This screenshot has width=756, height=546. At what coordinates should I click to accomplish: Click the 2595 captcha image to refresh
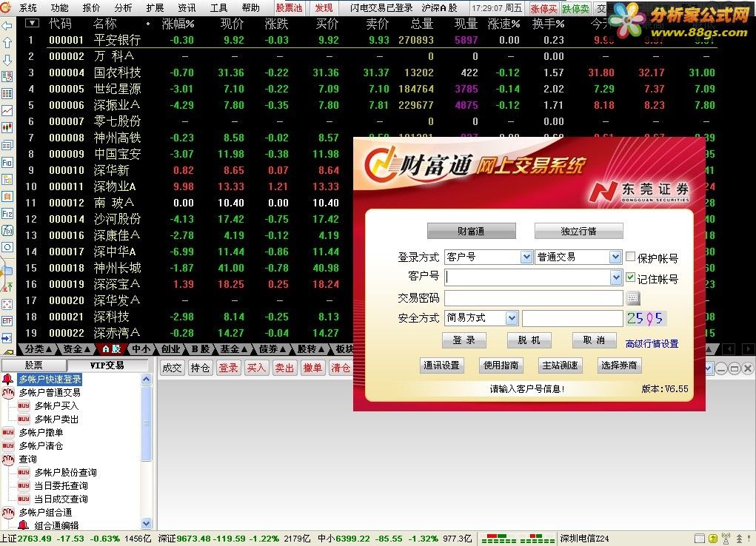pos(646,318)
